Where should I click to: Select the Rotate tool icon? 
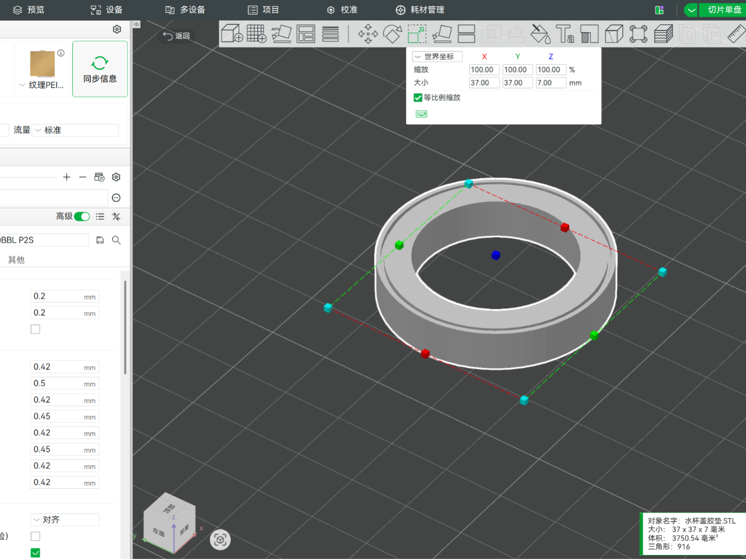pyautogui.click(x=392, y=34)
